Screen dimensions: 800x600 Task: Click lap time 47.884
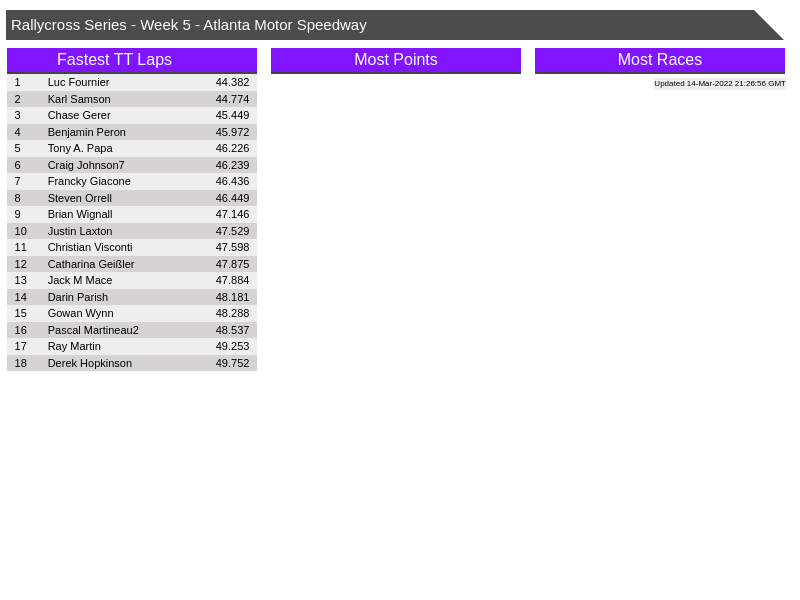(232, 280)
